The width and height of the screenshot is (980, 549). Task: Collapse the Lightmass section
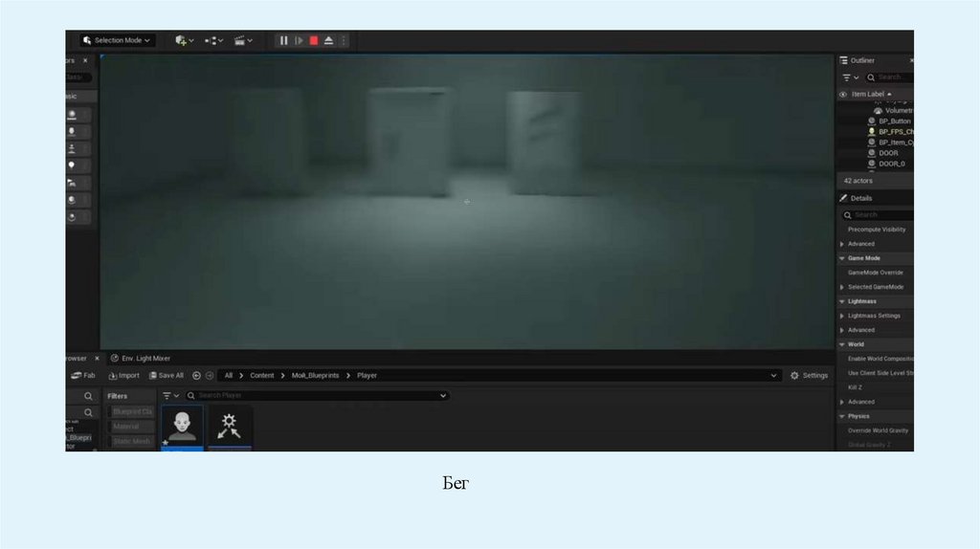click(842, 301)
